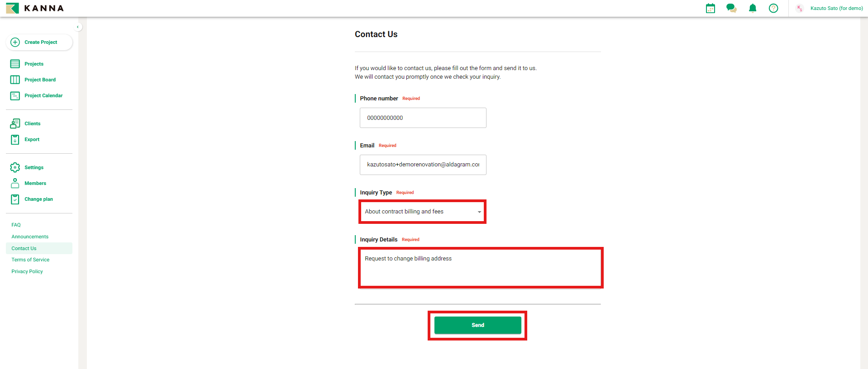Focus the Inquiry Details text area
This screenshot has height=369, width=868.
point(480,268)
